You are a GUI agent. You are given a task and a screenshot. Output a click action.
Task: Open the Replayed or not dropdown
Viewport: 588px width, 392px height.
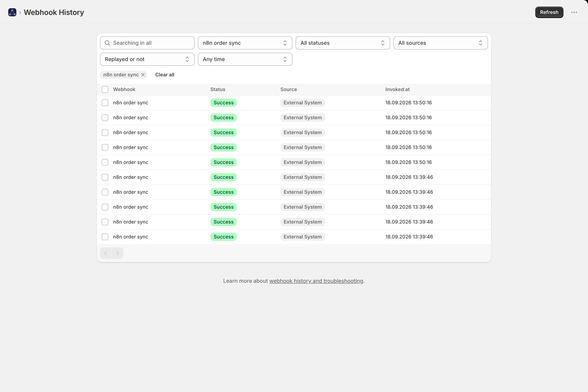tap(147, 59)
